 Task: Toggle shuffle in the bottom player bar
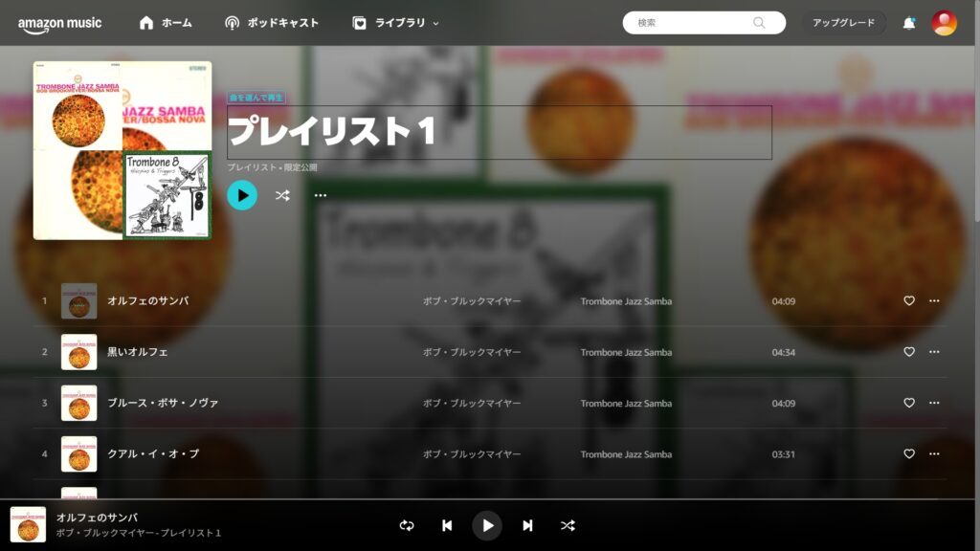568,525
